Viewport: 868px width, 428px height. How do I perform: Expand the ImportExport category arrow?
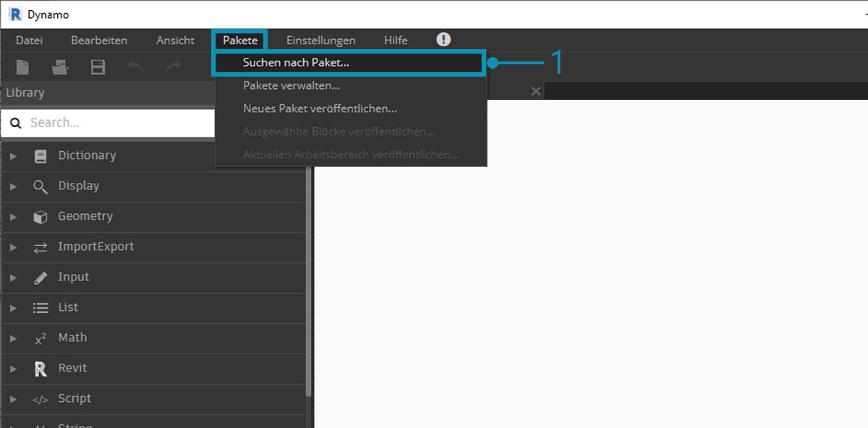coord(13,247)
